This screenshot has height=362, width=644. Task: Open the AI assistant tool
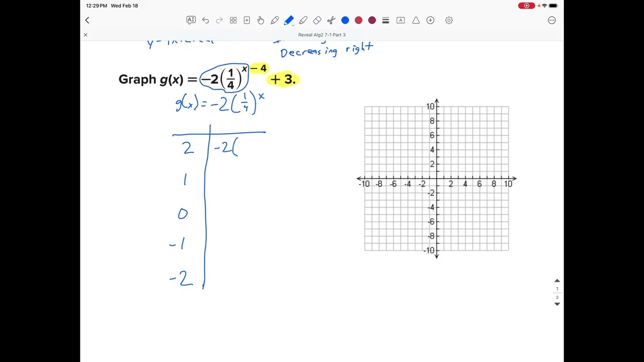coord(191,20)
